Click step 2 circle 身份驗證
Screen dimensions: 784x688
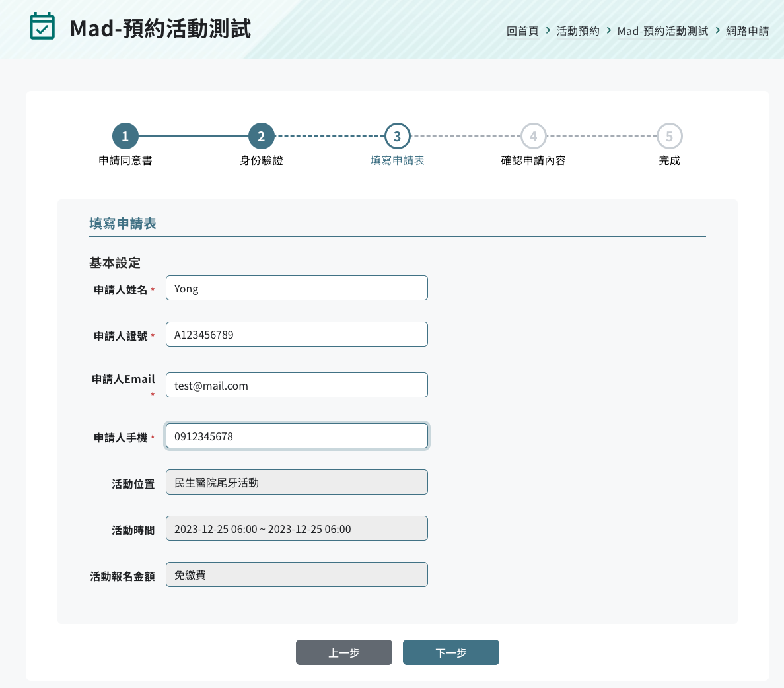tap(262, 136)
